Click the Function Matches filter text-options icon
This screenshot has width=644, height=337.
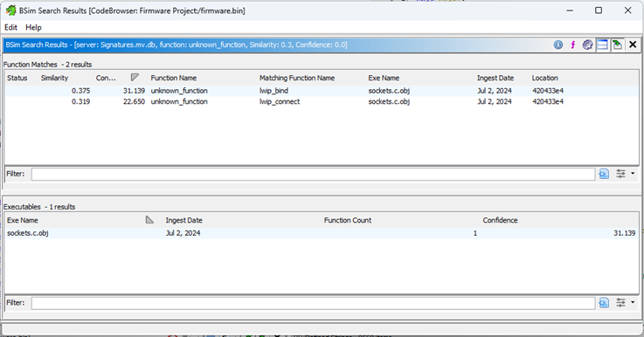(x=604, y=174)
